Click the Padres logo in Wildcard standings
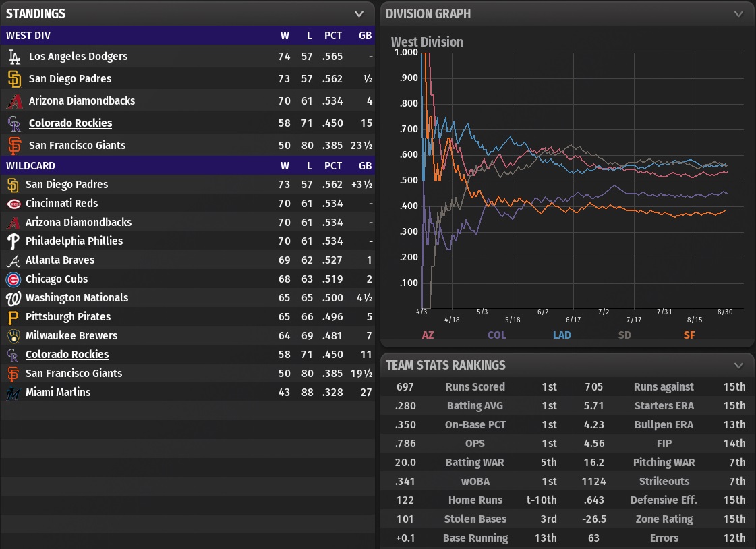The width and height of the screenshot is (756, 549). coord(13,185)
